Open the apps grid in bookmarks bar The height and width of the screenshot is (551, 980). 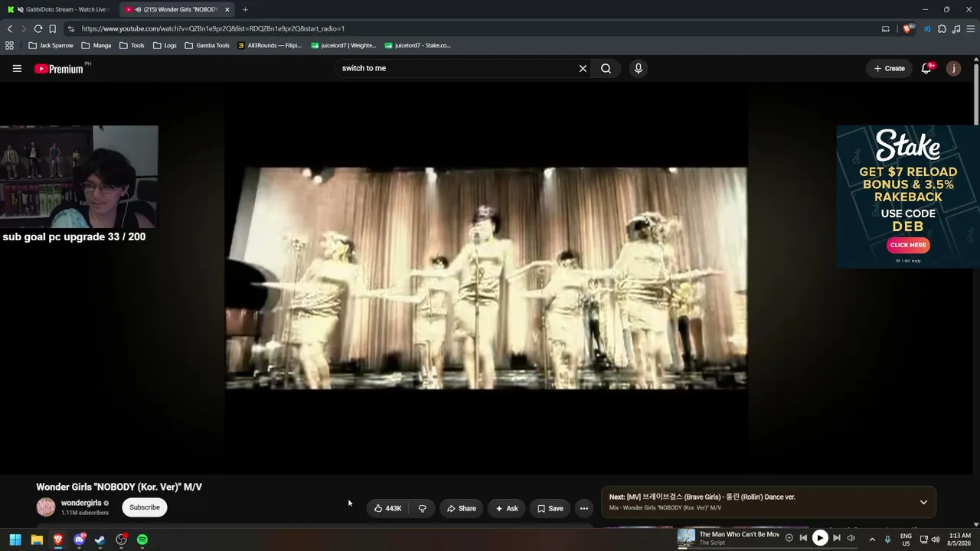(9, 45)
